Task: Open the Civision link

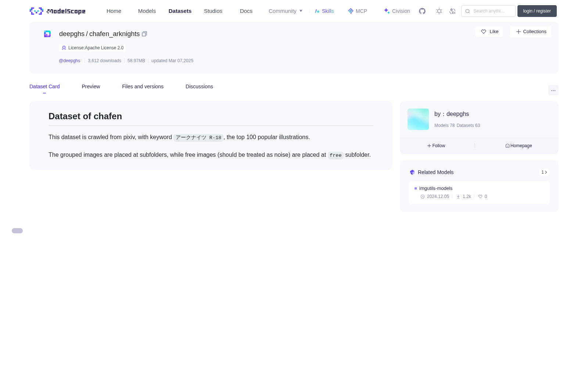Action: 397,11
